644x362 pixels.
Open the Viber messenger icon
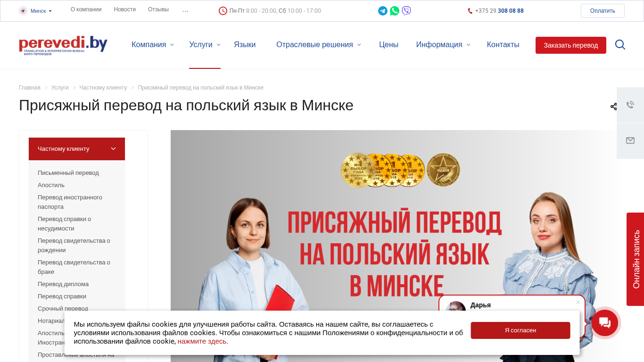(406, 11)
